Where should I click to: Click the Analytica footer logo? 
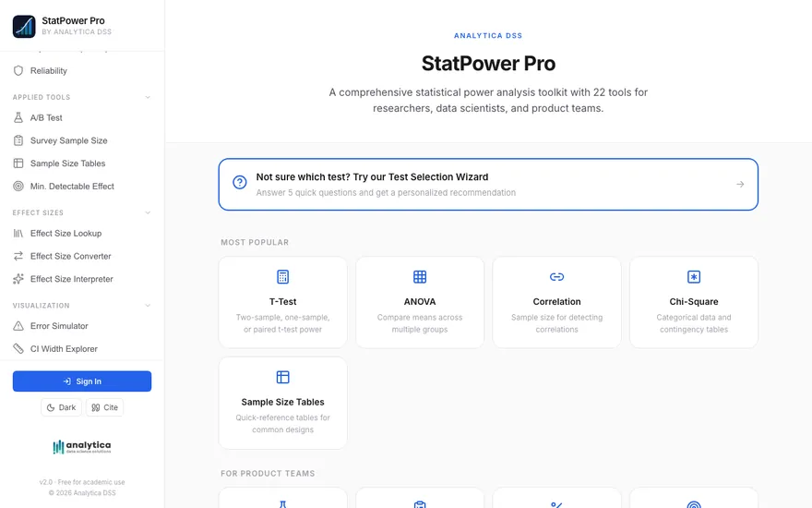(x=82, y=446)
